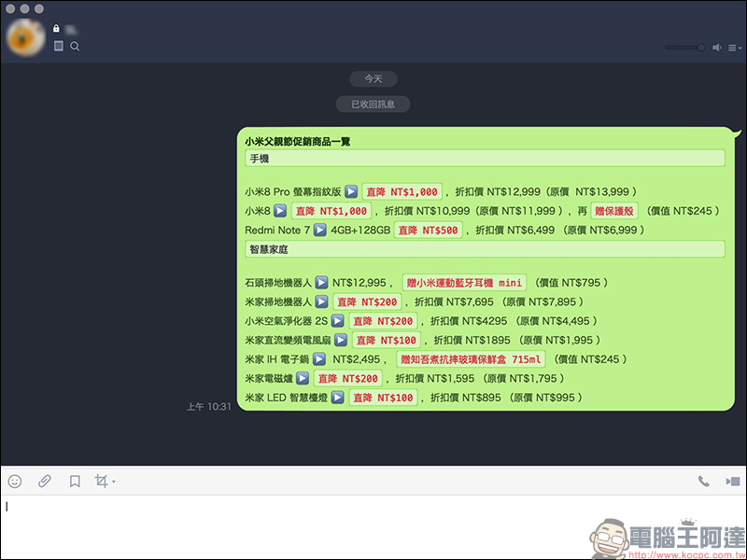Click the 直降 NT$500 tag
Image resolution: width=747 pixels, height=560 pixels.
tap(428, 230)
